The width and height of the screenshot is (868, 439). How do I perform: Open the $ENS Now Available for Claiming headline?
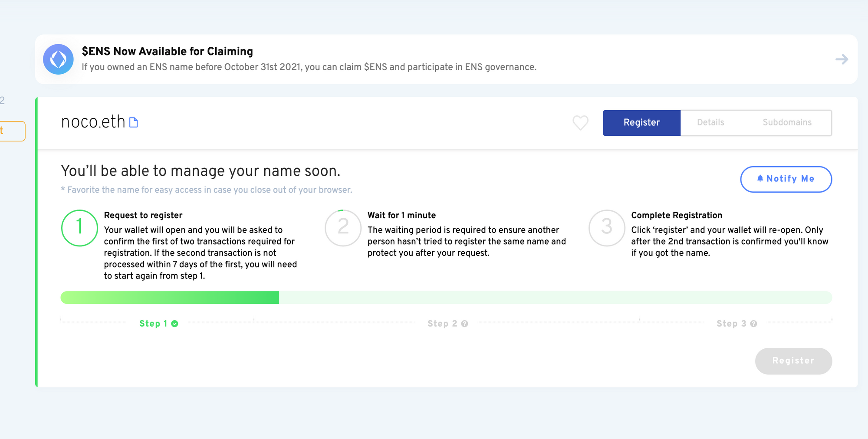(167, 52)
